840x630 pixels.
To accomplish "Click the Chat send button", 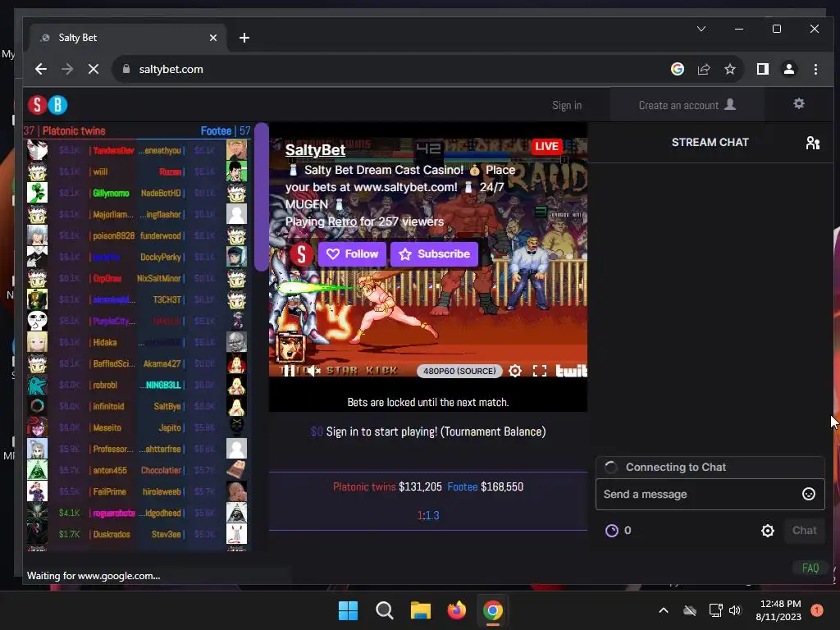I will (804, 531).
